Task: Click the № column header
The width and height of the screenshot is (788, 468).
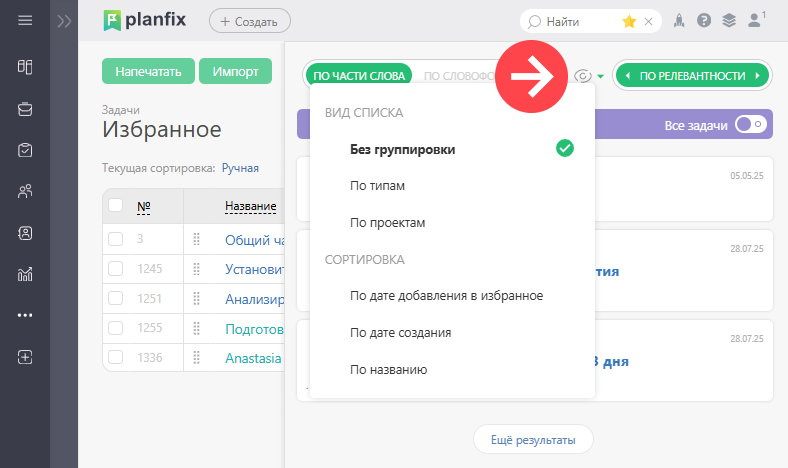Action: pos(144,207)
